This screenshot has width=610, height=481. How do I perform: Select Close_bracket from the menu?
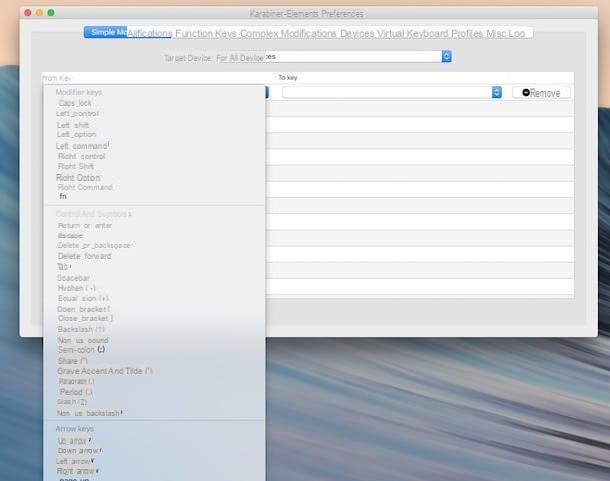85,318
